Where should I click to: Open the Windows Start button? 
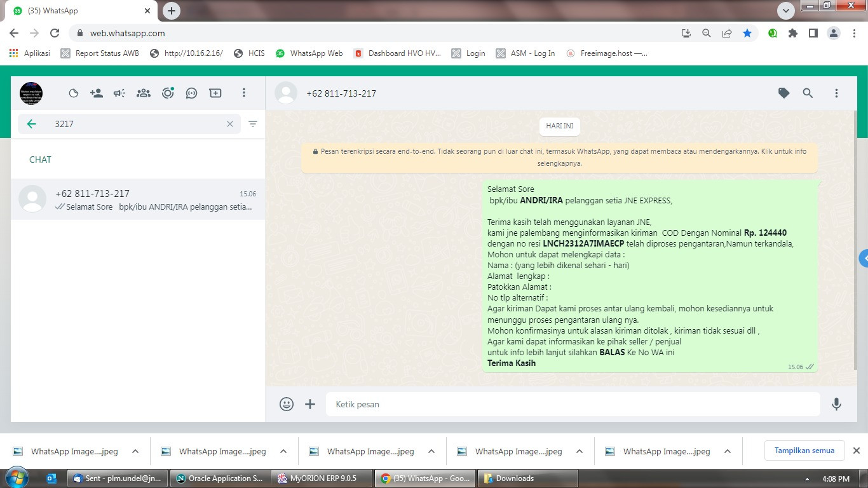pyautogui.click(x=17, y=478)
